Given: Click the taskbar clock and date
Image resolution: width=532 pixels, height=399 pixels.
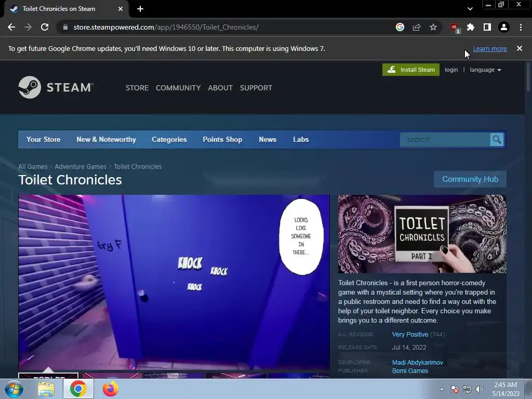Looking at the screenshot, I should (506, 389).
